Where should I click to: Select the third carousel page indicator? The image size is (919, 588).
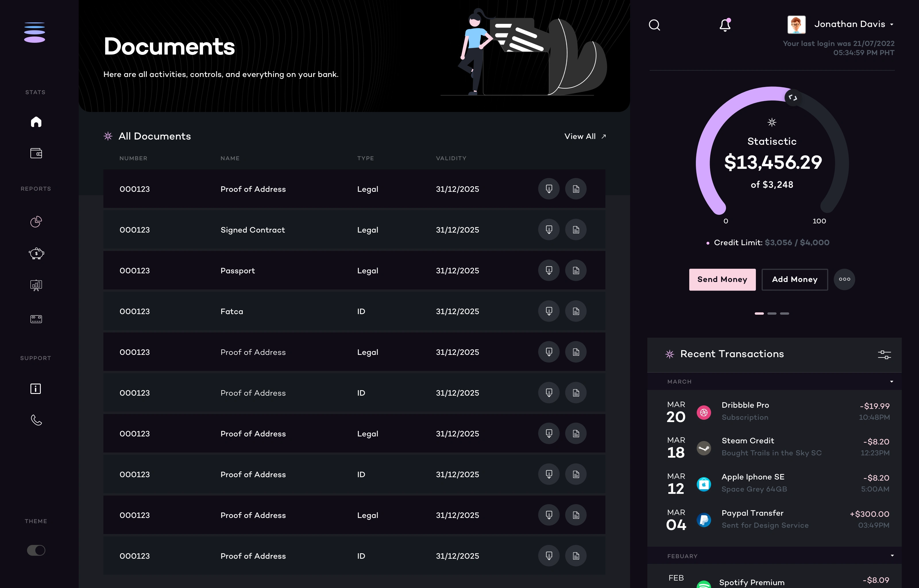784,314
